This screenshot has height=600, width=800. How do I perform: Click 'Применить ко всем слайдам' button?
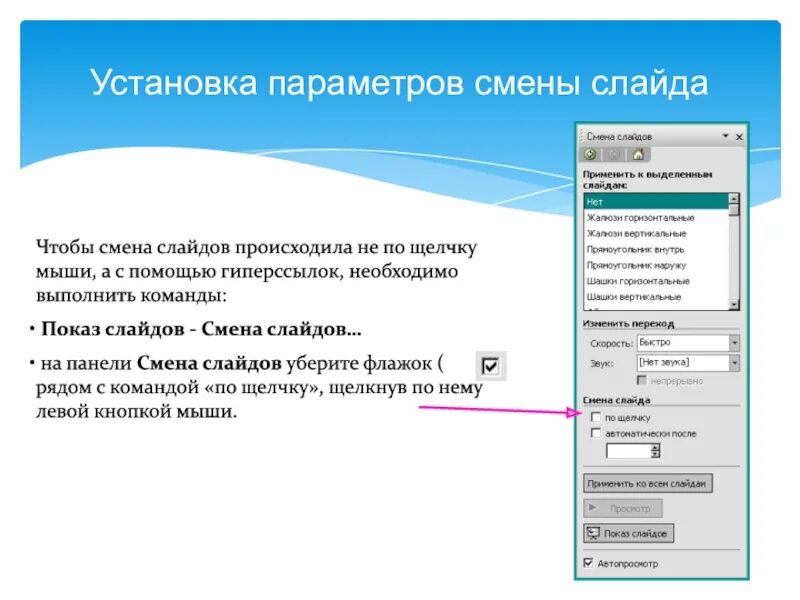647,483
